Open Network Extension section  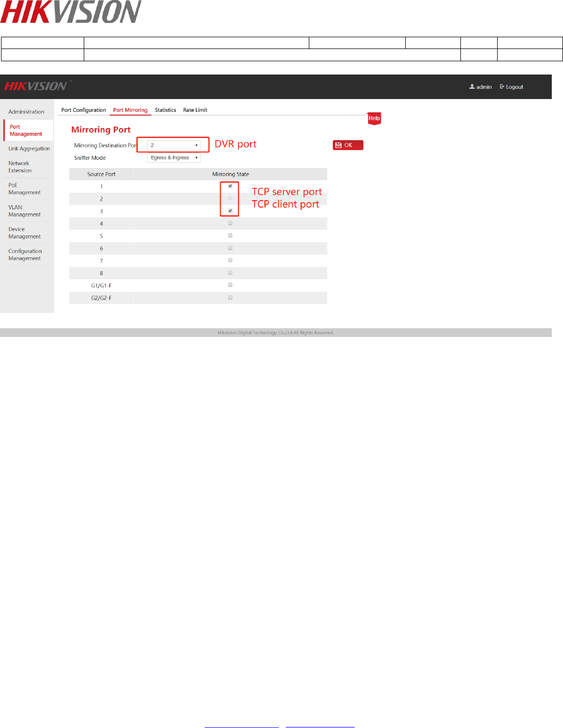pyautogui.click(x=20, y=167)
